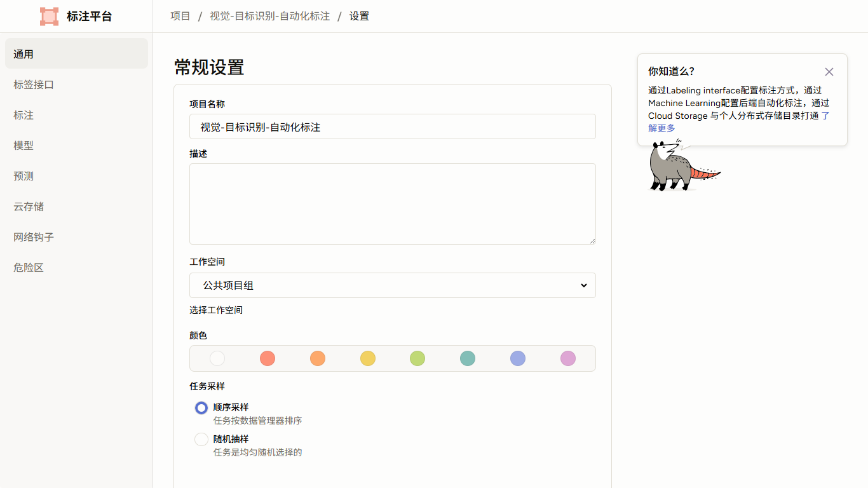Screen dimensions: 868x488
Task: Select the teal color swatch
Action: pos(468,358)
